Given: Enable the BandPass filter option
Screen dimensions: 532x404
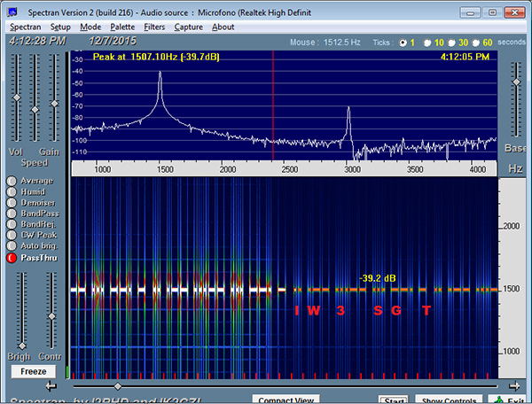Looking at the screenshot, I should coord(12,214).
